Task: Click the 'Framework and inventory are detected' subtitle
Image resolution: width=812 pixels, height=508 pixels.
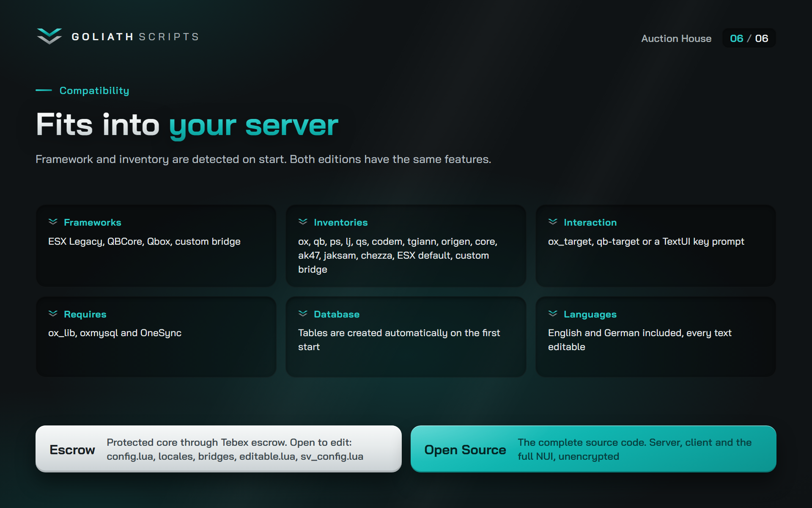Action: click(263, 160)
